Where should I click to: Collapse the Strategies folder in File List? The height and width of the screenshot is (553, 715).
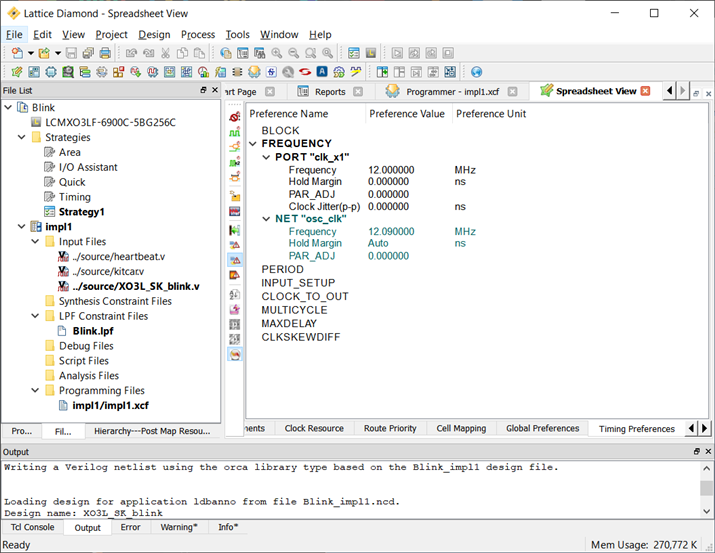pyautogui.click(x=22, y=138)
